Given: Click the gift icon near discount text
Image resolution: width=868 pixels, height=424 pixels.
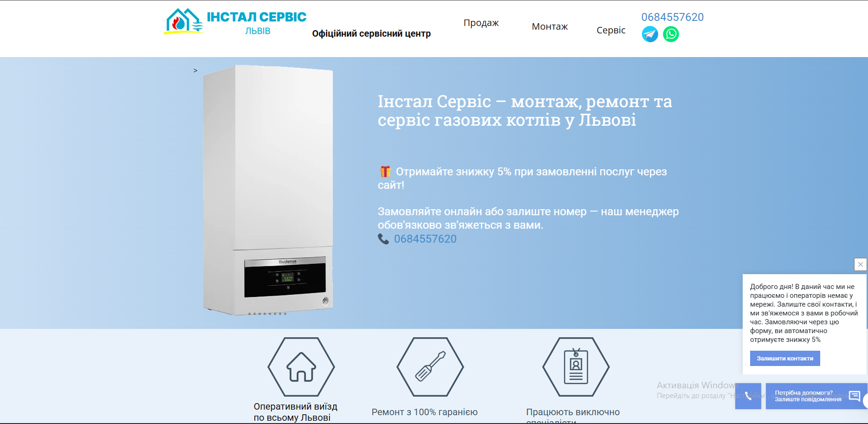Looking at the screenshot, I should click(x=385, y=172).
